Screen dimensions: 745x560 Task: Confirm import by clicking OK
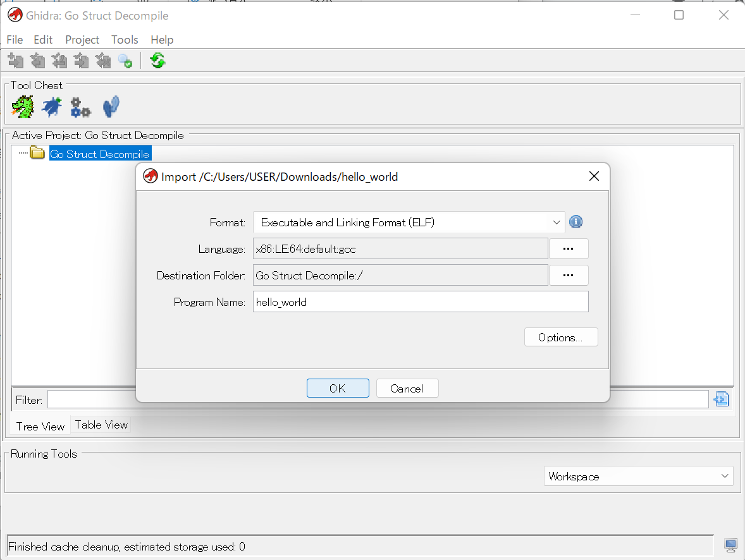[338, 388]
